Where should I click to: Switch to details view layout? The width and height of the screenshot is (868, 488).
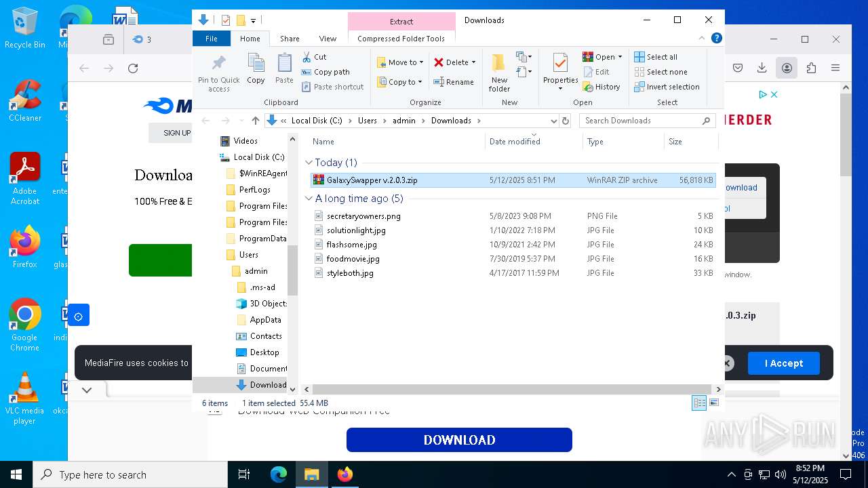click(699, 403)
